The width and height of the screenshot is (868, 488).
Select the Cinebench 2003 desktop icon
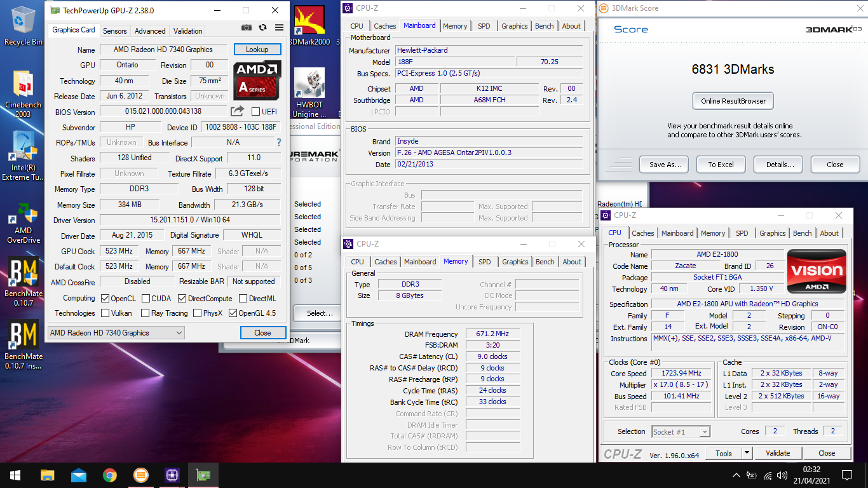click(24, 93)
